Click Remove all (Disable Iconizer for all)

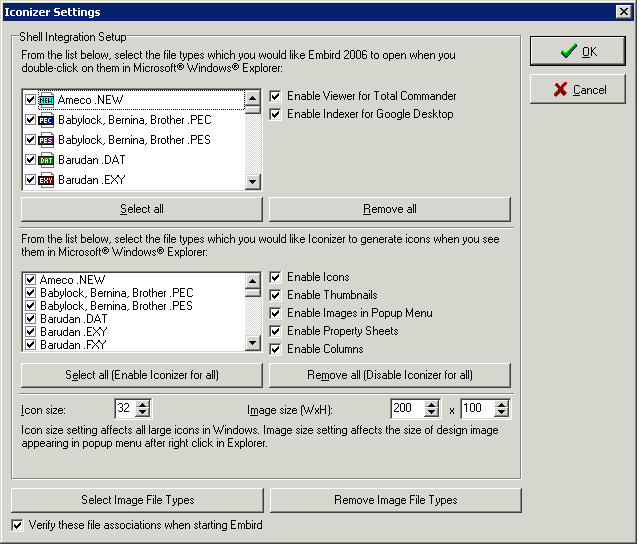click(x=390, y=375)
